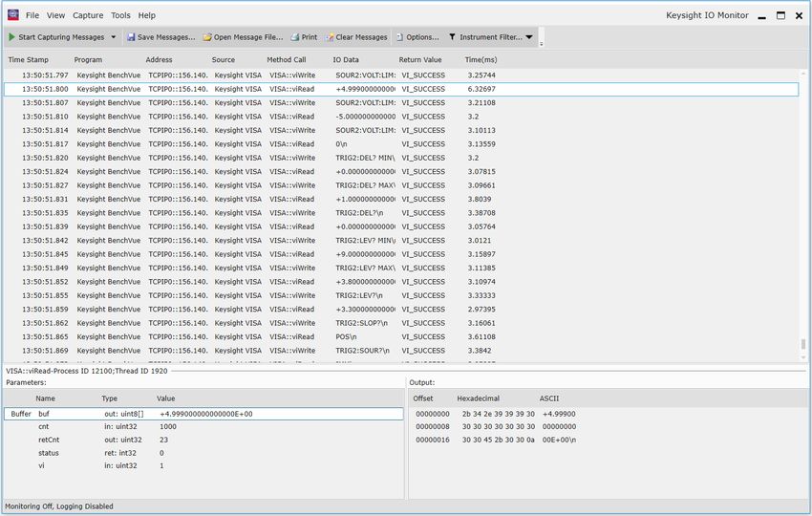
Task: Click the Clear Messages button
Action: click(x=356, y=37)
